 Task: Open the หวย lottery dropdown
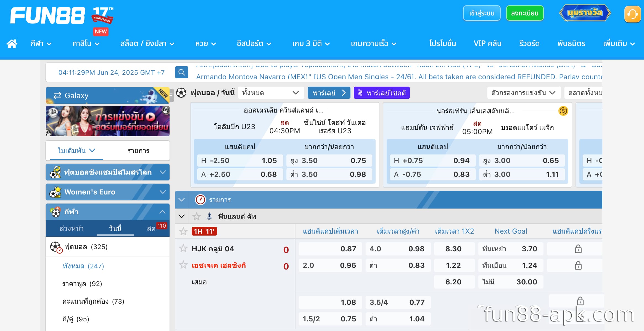(x=205, y=44)
